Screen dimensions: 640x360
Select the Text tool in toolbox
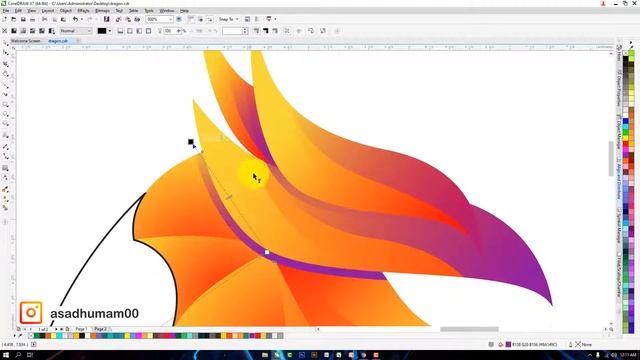point(6,135)
